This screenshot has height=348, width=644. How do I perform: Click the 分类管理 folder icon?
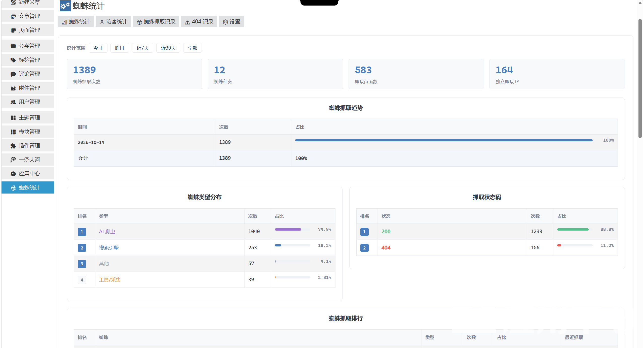[13, 46]
